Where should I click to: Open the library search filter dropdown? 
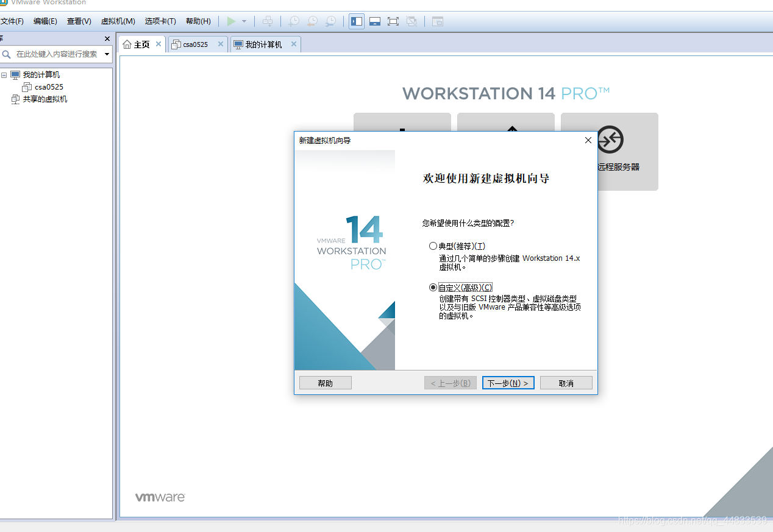[107, 54]
